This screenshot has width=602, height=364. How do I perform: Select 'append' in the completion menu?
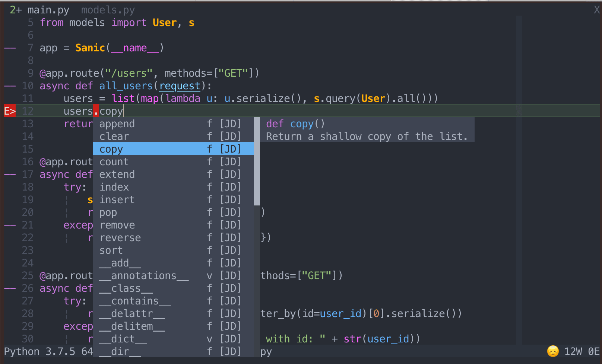117,123
